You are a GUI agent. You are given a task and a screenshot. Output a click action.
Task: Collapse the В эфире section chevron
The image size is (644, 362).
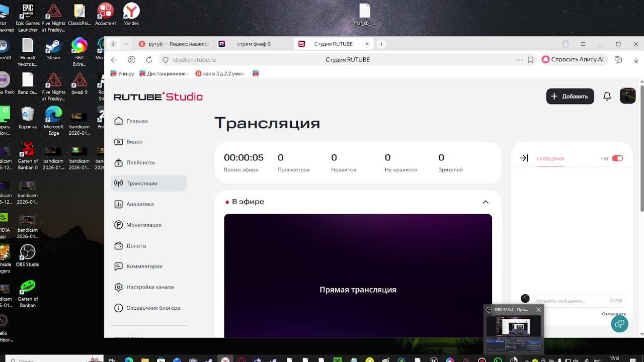pos(486,202)
